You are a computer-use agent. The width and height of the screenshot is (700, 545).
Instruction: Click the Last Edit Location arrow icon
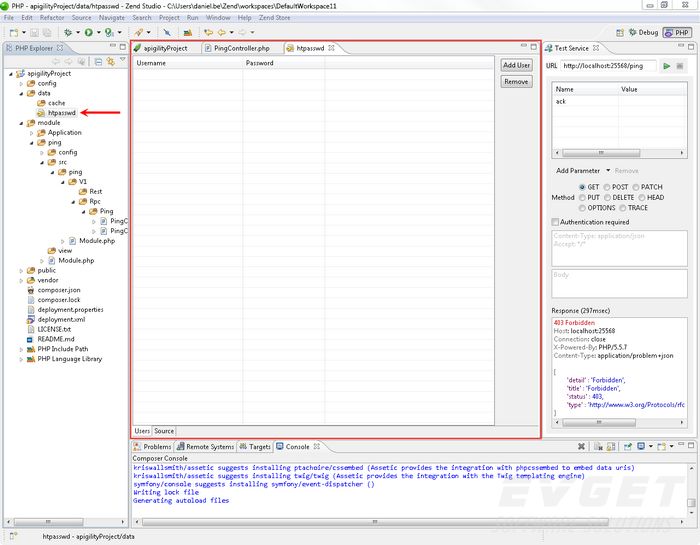coord(208,33)
